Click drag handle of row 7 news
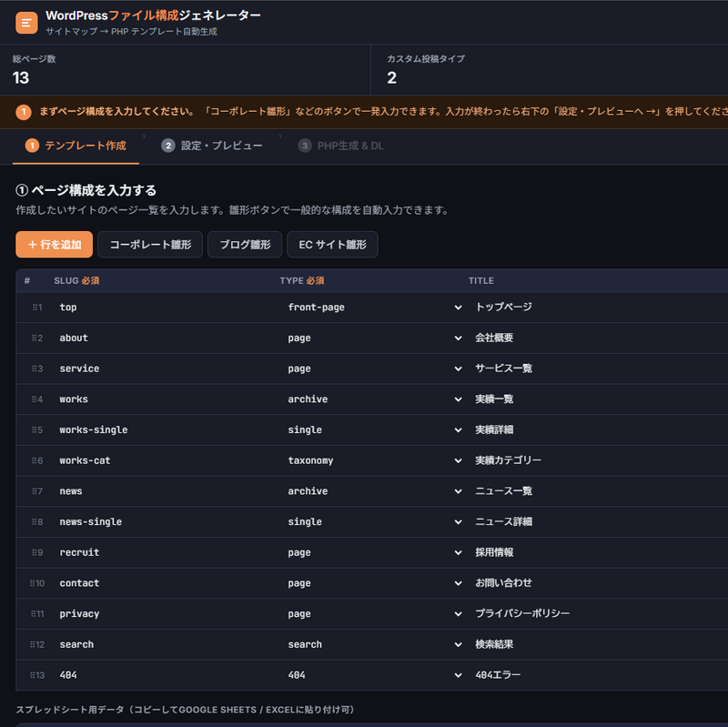728x727 pixels. click(x=35, y=491)
